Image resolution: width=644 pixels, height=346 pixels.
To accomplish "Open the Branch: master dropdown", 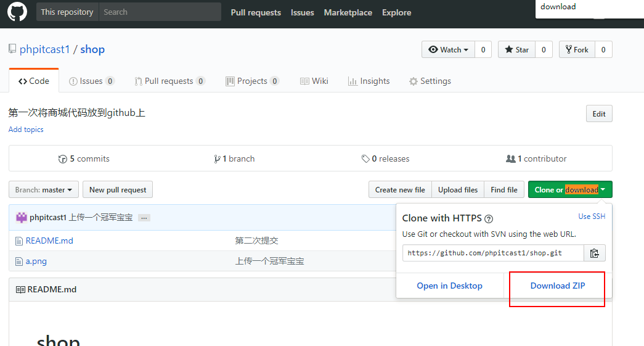I will 44,190.
